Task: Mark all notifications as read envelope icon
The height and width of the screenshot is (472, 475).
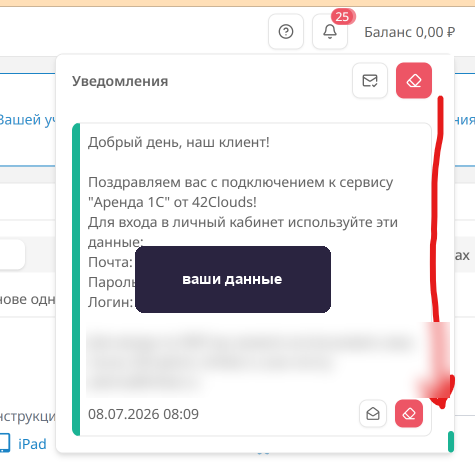Action: tap(370, 81)
